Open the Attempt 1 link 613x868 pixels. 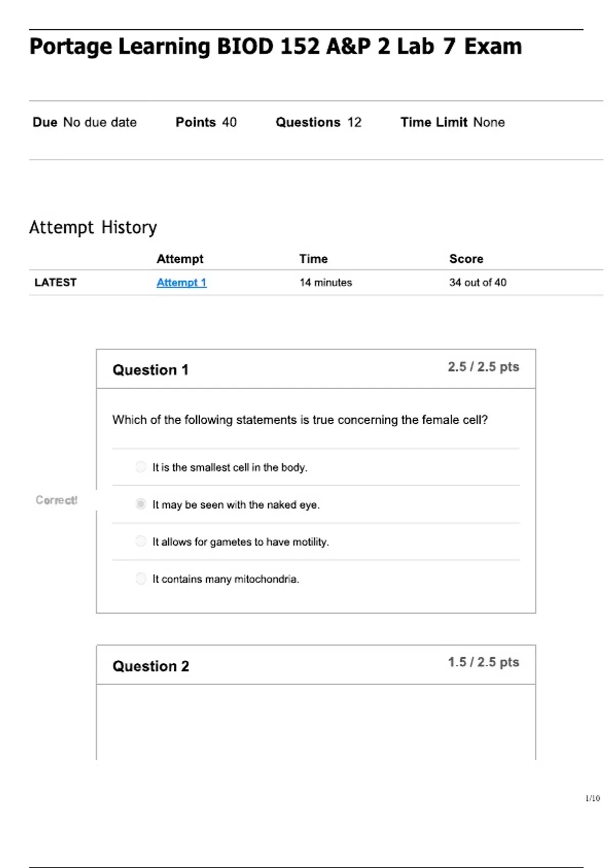click(x=181, y=282)
